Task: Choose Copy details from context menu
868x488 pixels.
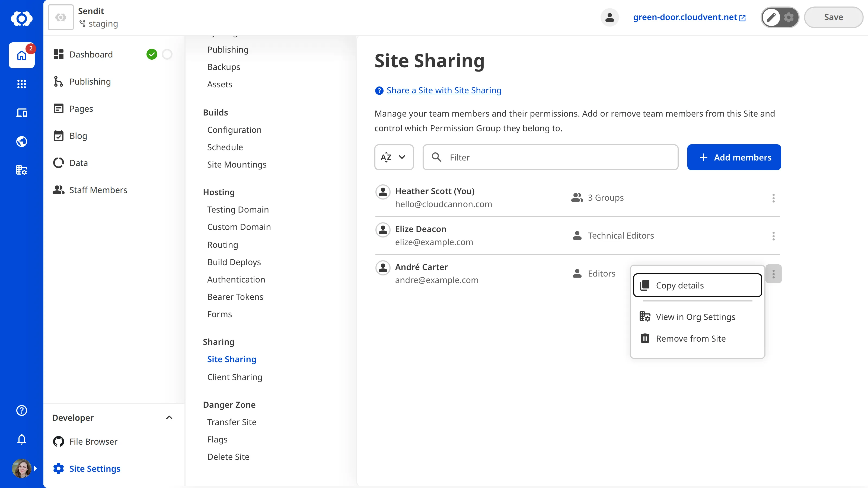Action: (x=697, y=285)
